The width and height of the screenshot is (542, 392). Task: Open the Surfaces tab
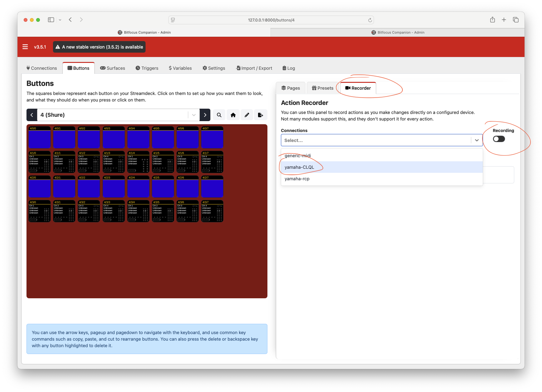click(113, 68)
